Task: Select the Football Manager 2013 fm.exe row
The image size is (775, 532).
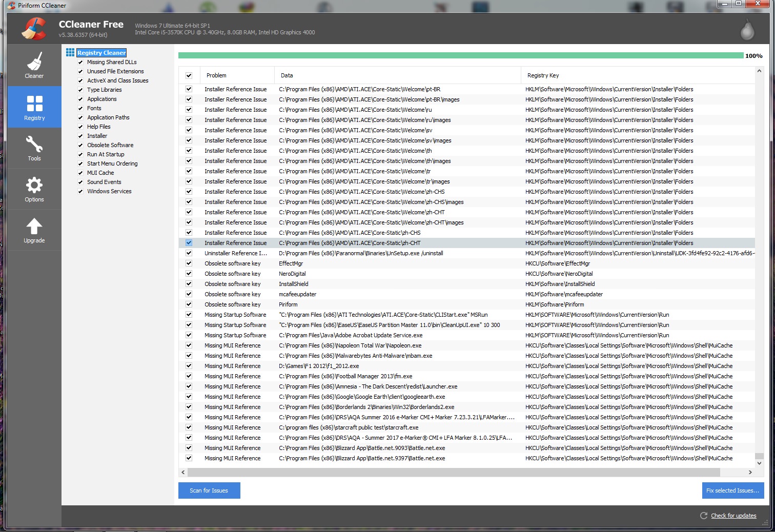Action: (467, 376)
